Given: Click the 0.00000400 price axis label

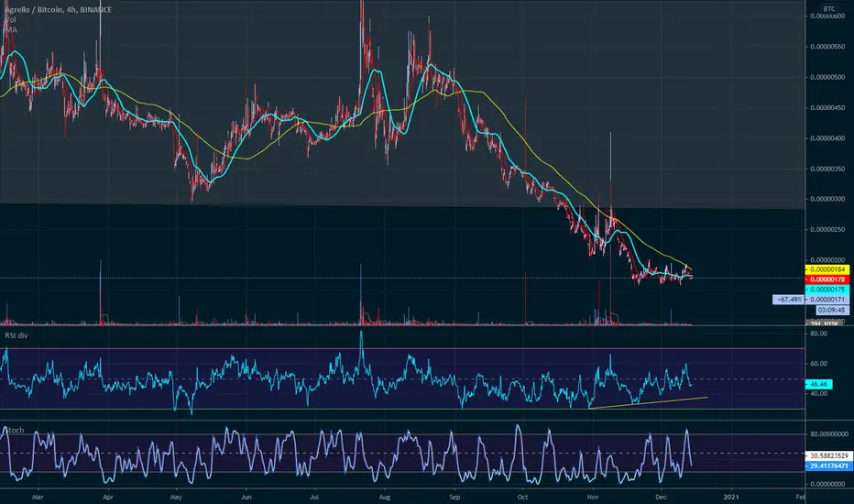Looking at the screenshot, I should tap(827, 138).
